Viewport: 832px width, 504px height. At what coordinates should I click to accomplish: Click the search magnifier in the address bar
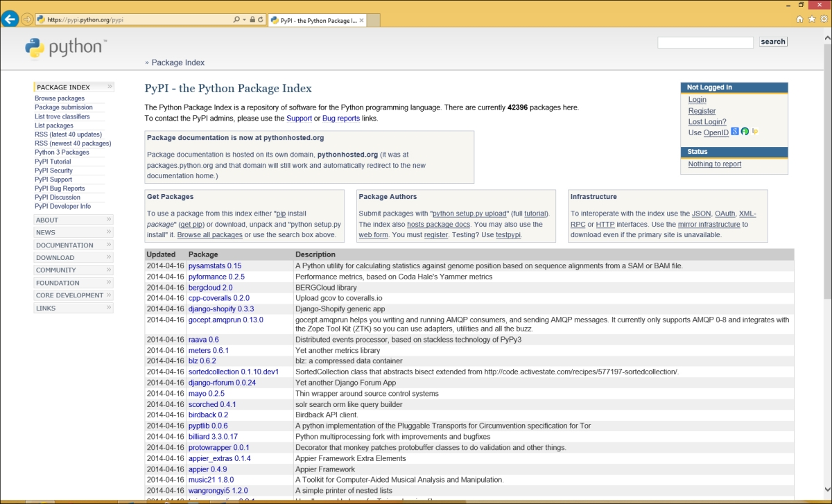(236, 20)
